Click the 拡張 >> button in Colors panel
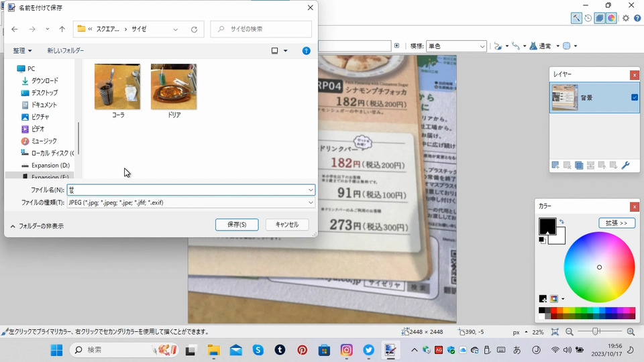644x362 pixels. point(617,223)
